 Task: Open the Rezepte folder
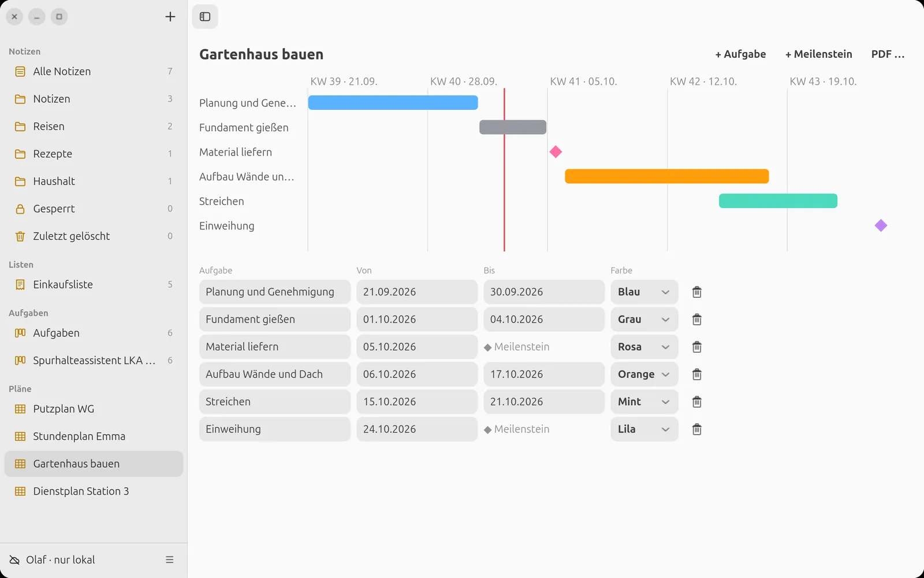click(94, 154)
